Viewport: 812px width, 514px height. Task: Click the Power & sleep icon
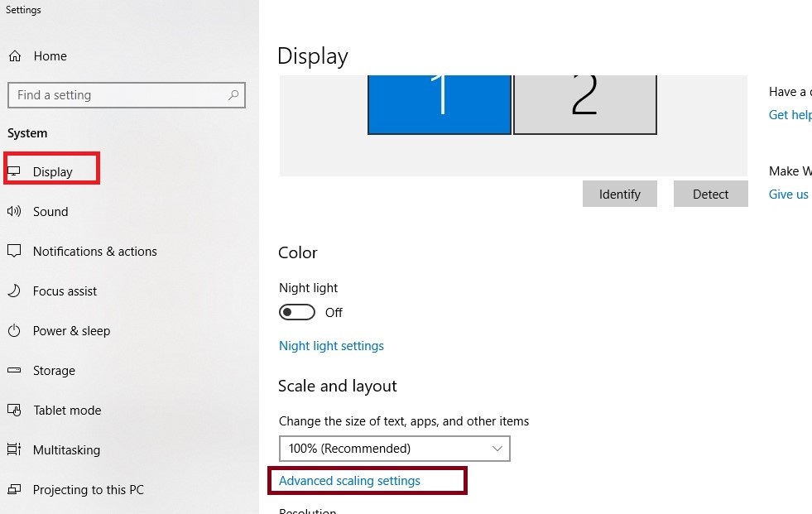(x=14, y=330)
